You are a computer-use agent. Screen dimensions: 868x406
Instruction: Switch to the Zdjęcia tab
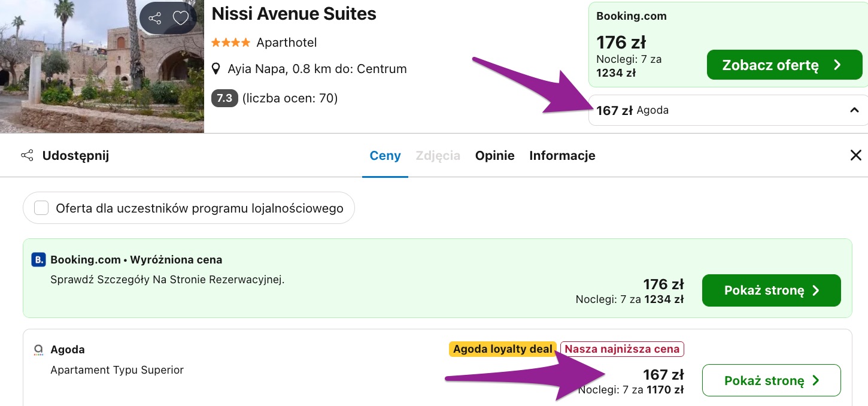click(438, 156)
